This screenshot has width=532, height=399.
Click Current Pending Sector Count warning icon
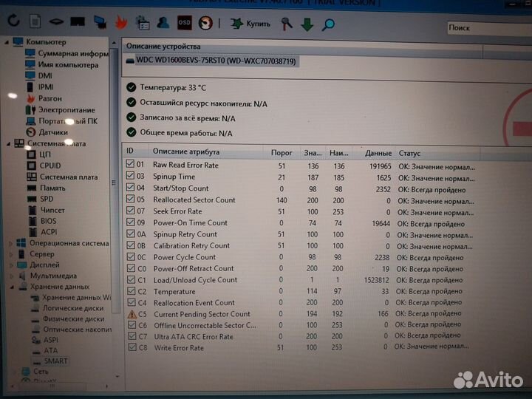pyautogui.click(x=132, y=314)
